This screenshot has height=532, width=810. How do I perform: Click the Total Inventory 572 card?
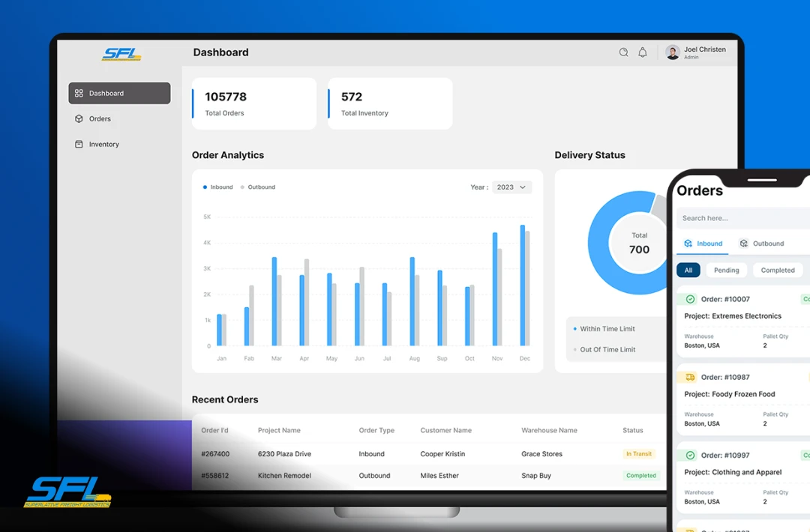click(x=390, y=103)
